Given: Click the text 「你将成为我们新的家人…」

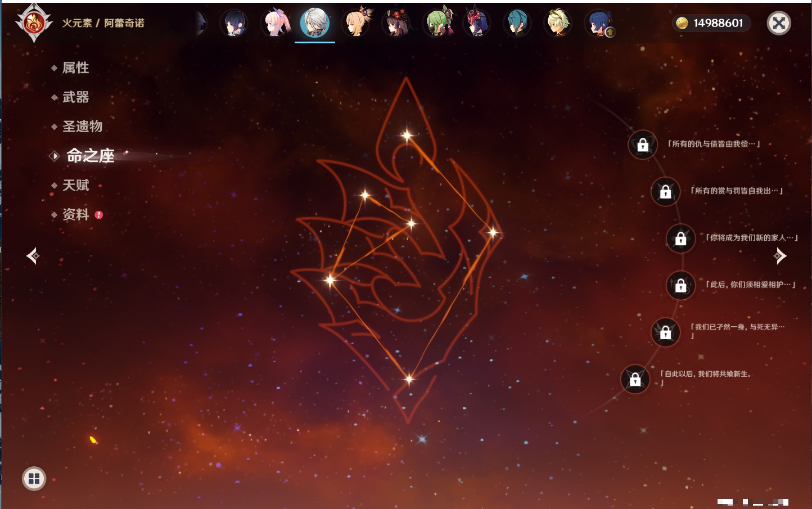Looking at the screenshot, I should pos(752,237).
